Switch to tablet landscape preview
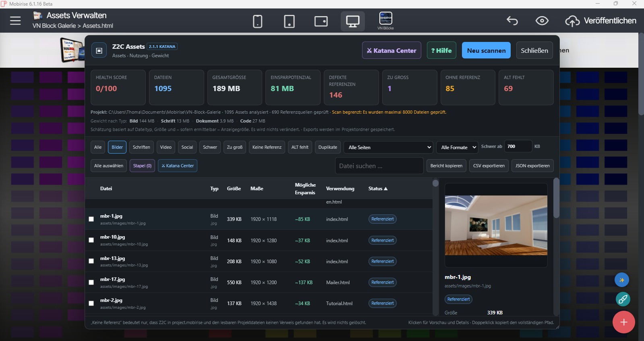 click(321, 21)
